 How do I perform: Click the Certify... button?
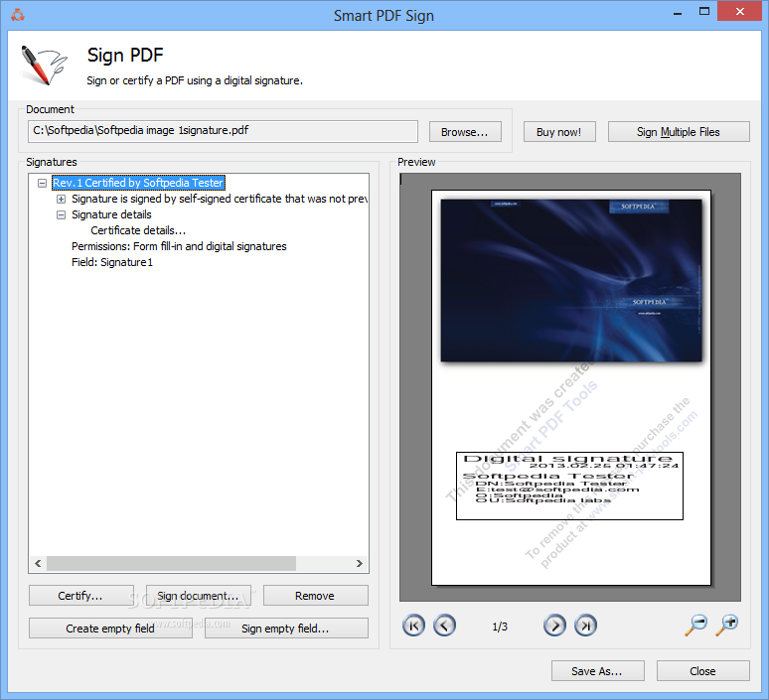(80, 596)
